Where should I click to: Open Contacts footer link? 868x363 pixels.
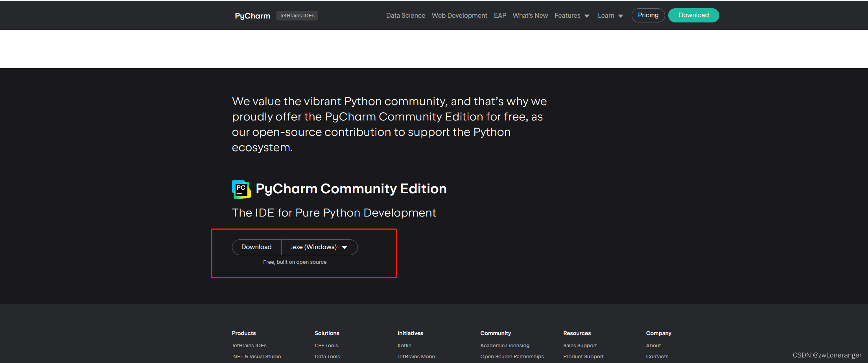[x=657, y=357]
